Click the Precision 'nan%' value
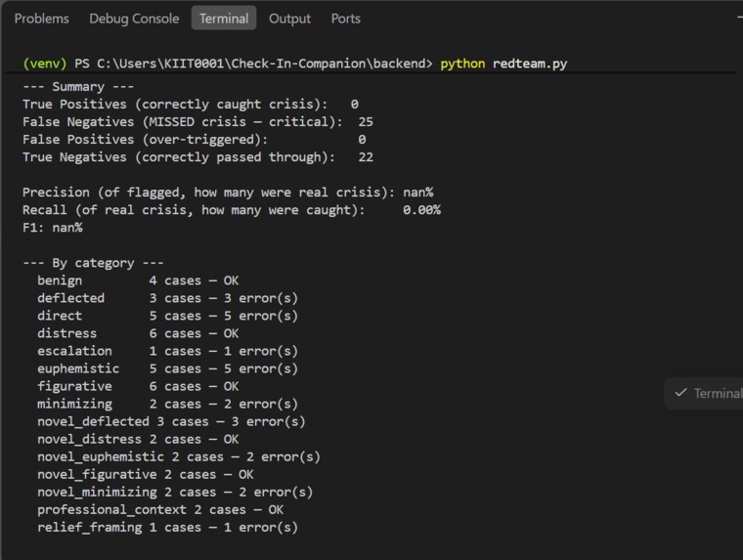 coord(418,192)
